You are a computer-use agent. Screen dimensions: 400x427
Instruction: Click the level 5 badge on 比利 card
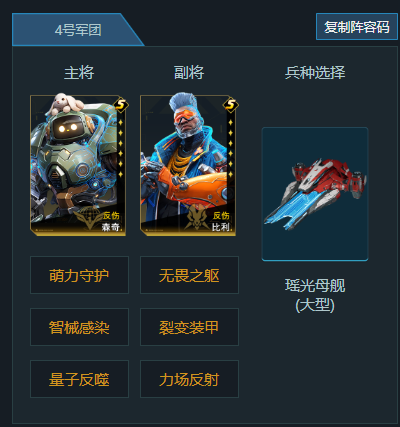pos(231,105)
